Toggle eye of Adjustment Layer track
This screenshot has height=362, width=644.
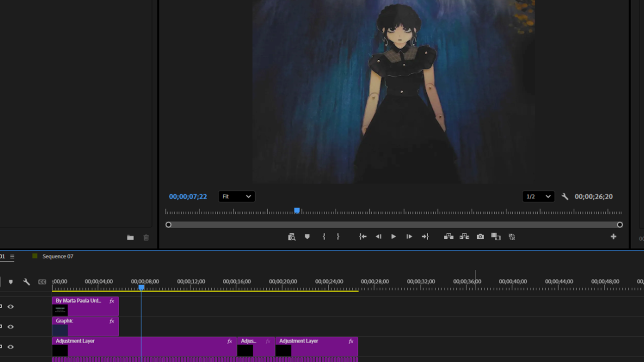(x=11, y=347)
